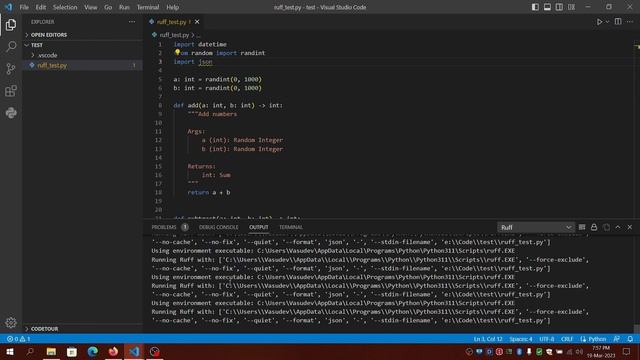Toggle secondary side bar layout icon
Viewport: 640px width, 360px height.
(559, 7)
